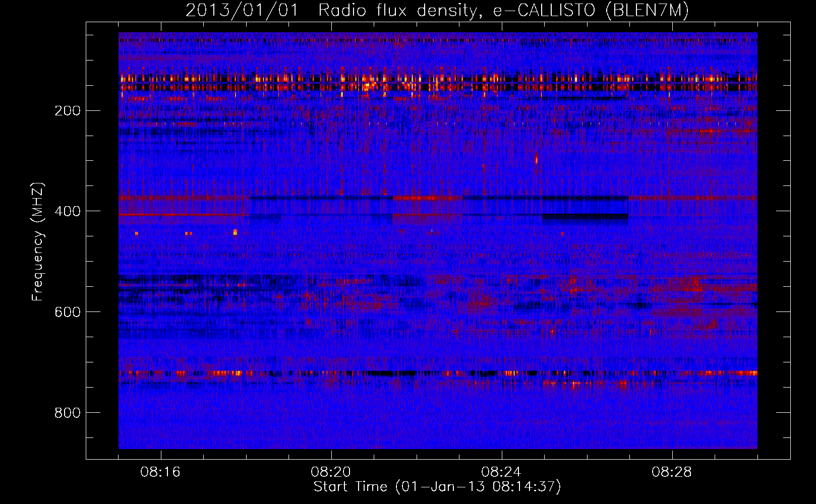Select the 600 frequency axis label

pyautogui.click(x=68, y=312)
